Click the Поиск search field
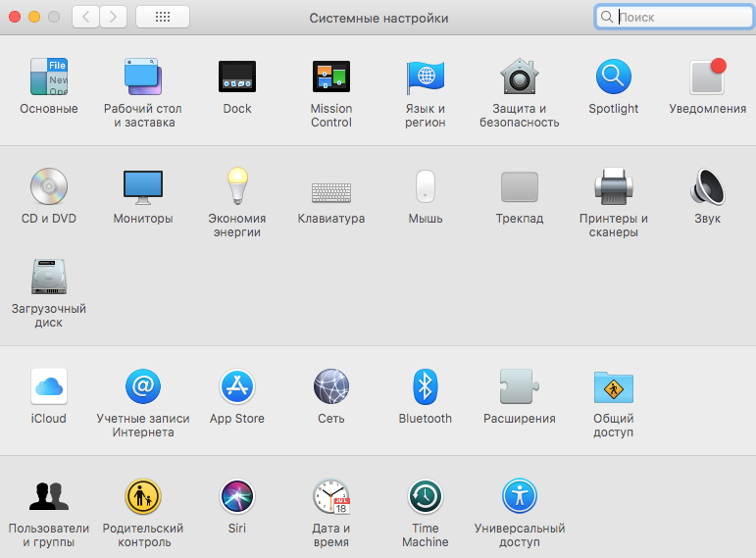Screen dimensions: 756x558 tap(675, 18)
